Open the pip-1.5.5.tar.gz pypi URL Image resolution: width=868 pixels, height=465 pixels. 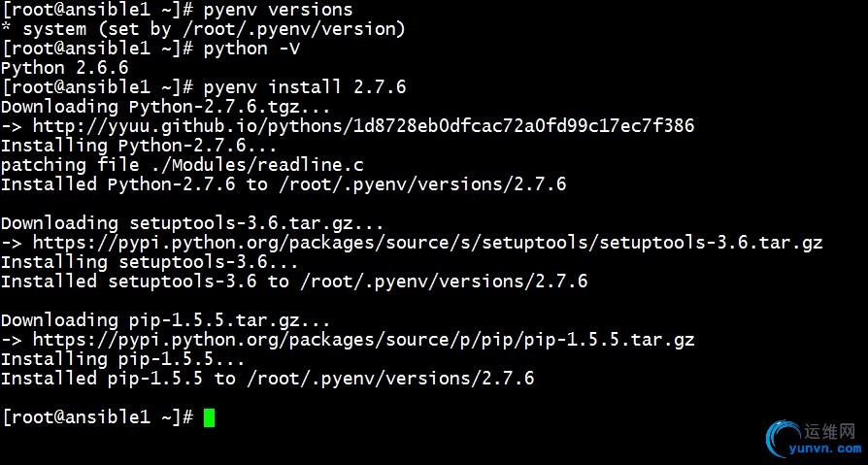point(364,340)
